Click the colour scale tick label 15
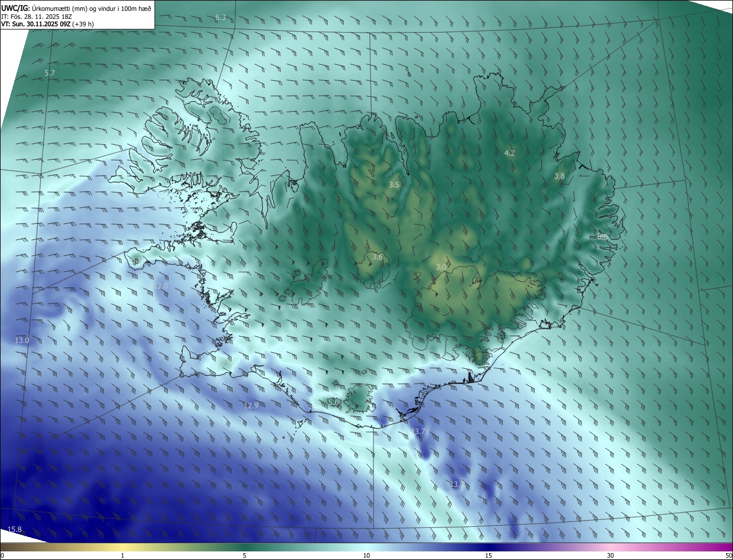 coord(488,555)
